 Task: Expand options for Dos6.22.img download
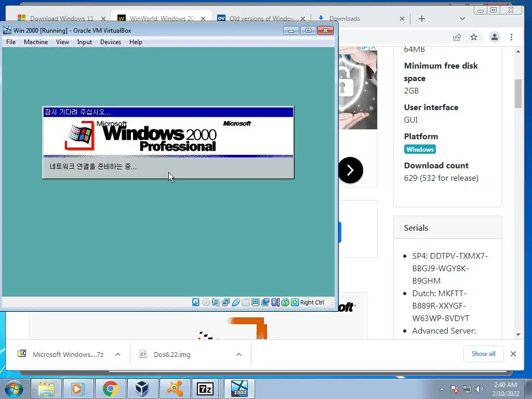point(239,354)
